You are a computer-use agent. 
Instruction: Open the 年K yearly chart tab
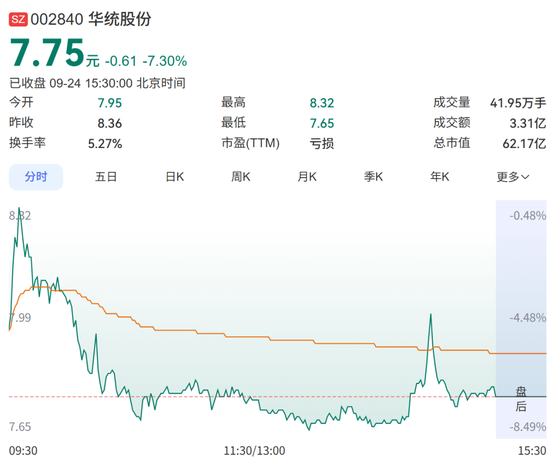pos(440,177)
